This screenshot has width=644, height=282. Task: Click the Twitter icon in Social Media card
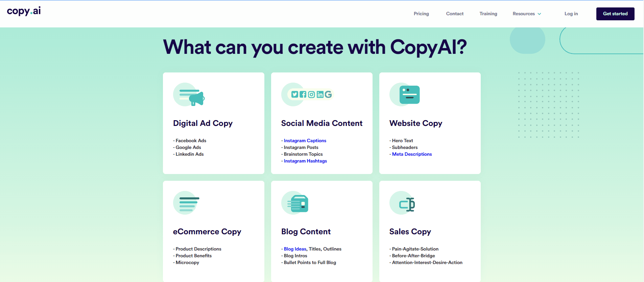[295, 94]
